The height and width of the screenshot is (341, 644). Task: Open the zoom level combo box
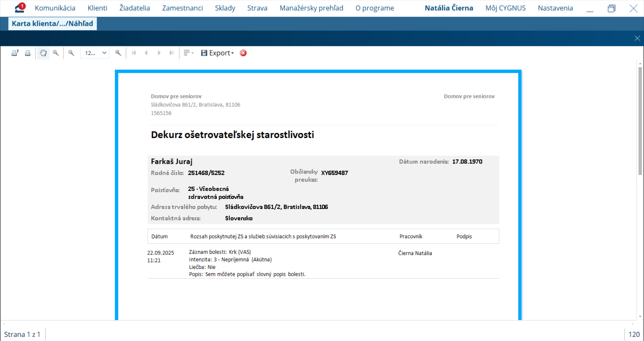[x=95, y=53]
